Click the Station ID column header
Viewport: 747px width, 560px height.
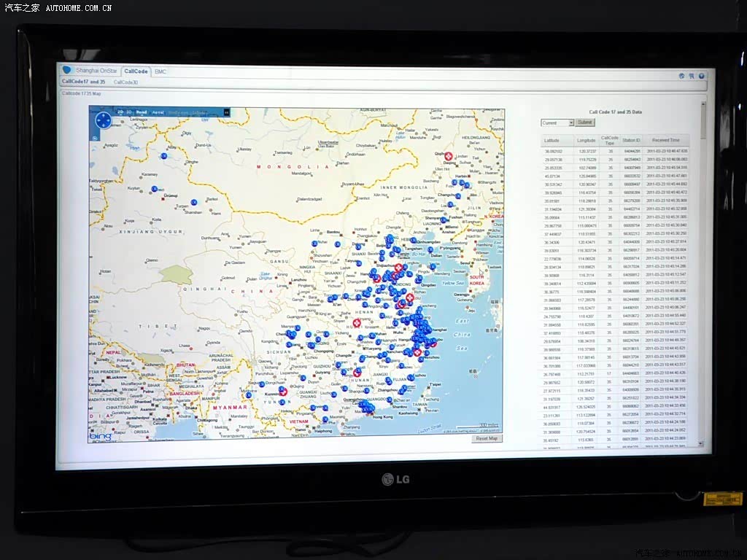pos(632,140)
